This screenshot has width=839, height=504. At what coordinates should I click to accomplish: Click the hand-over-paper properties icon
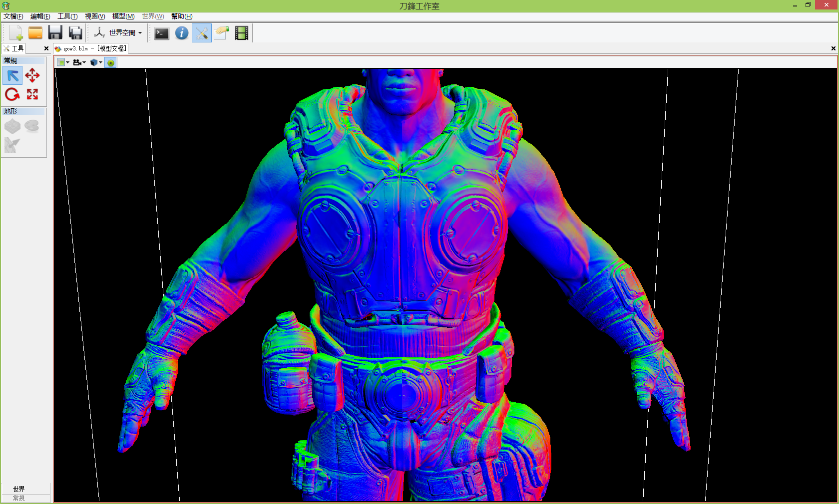coord(221,33)
